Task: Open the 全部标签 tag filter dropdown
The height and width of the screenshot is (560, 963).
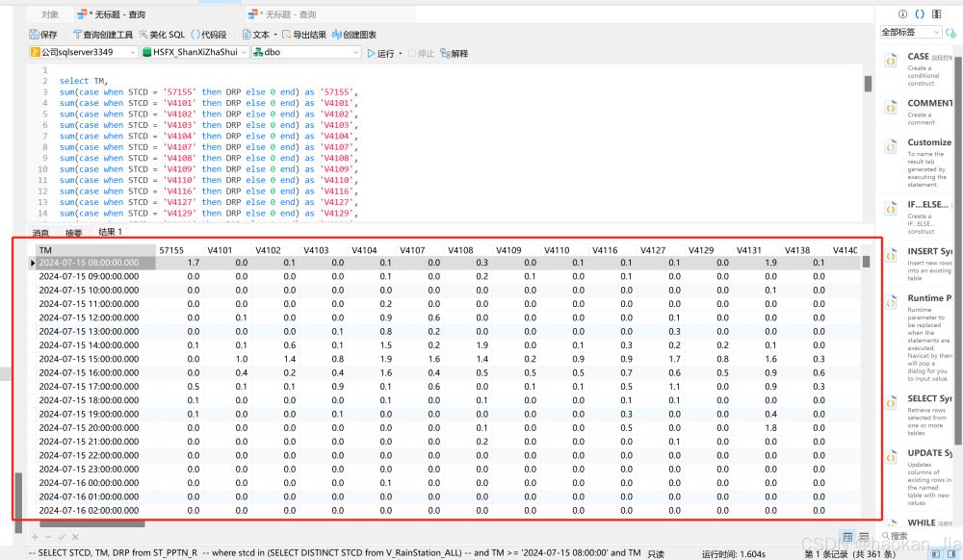Action: tap(911, 32)
